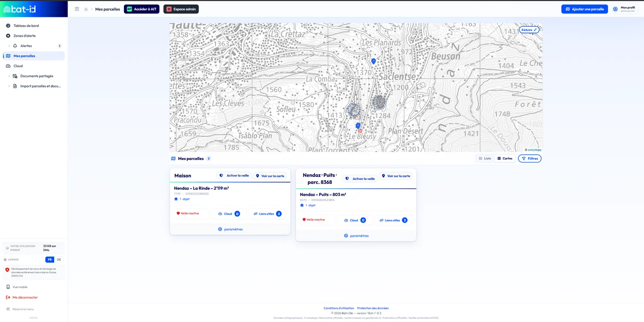644x322 pixels.
Task: Click the Cloud count badge on Nendaz Puits
Action: pyautogui.click(x=363, y=220)
